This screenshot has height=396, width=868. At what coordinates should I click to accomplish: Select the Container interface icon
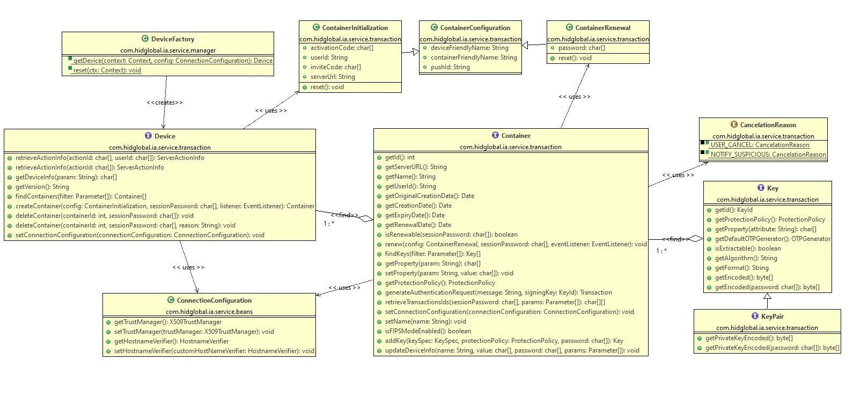pos(495,135)
